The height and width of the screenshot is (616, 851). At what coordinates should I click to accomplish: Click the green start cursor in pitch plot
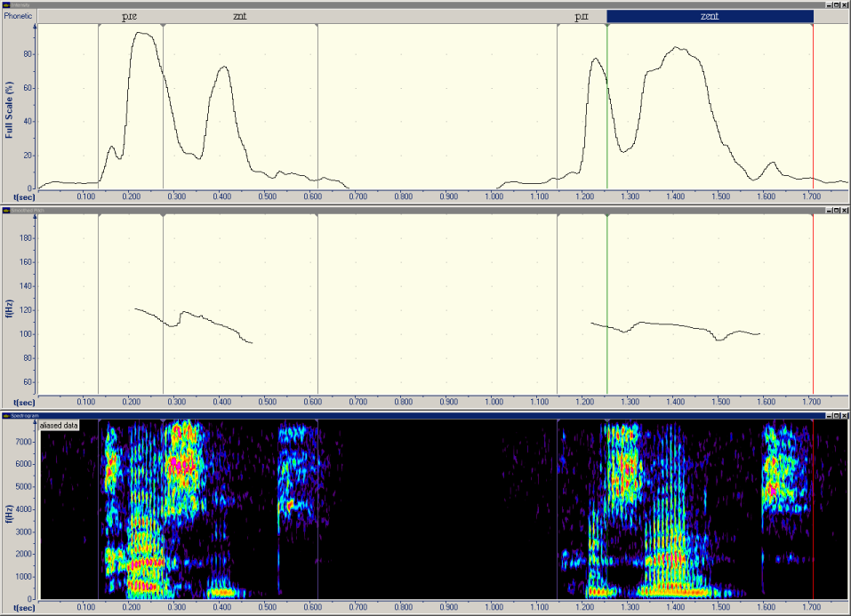click(x=607, y=302)
